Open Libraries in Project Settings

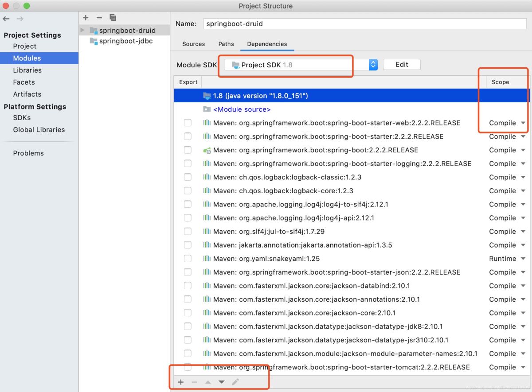[27, 70]
